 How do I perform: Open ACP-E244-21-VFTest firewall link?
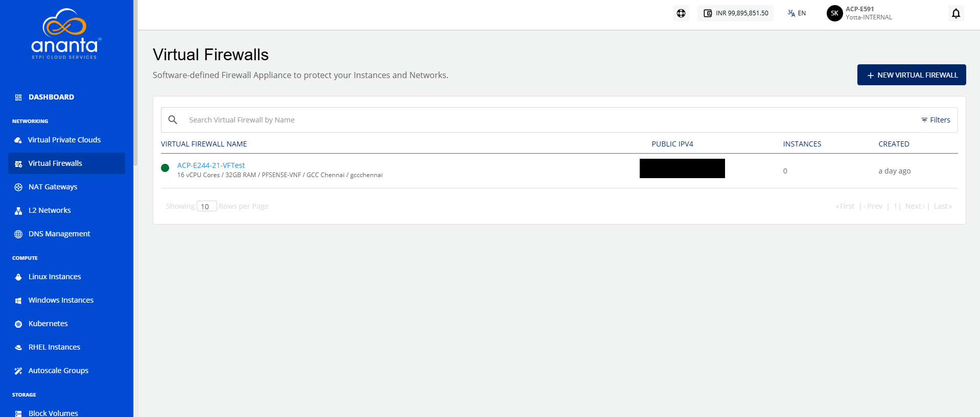[x=211, y=165]
